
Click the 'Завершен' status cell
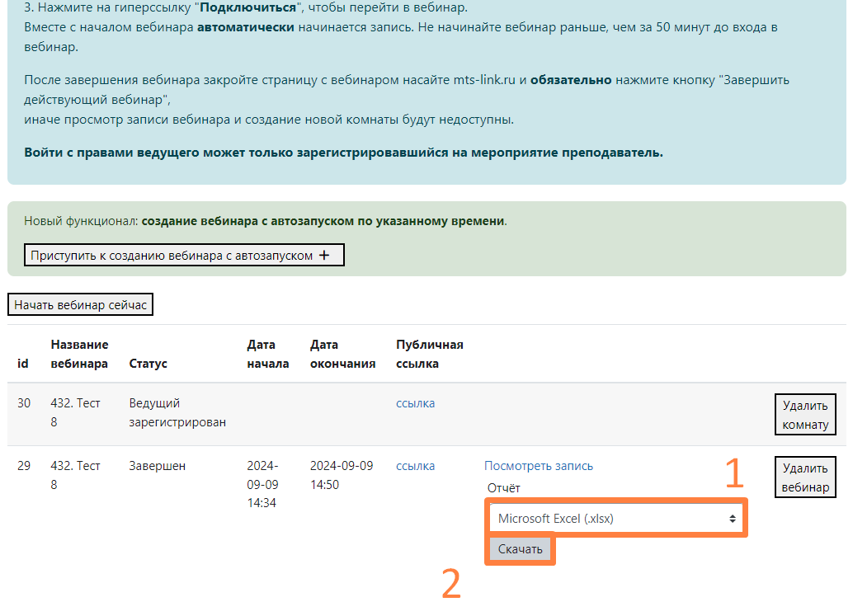pos(157,466)
